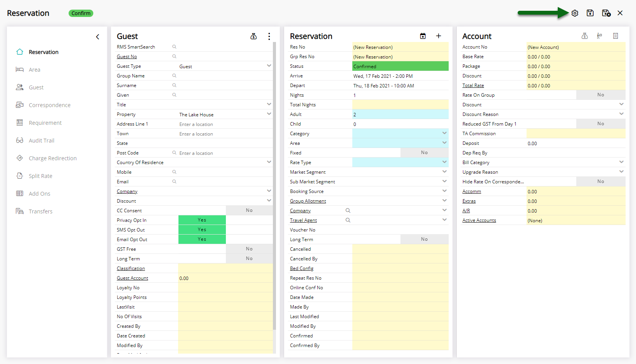This screenshot has height=364, width=636.
Task: Enable the Rate On Group option
Action: (x=601, y=94)
